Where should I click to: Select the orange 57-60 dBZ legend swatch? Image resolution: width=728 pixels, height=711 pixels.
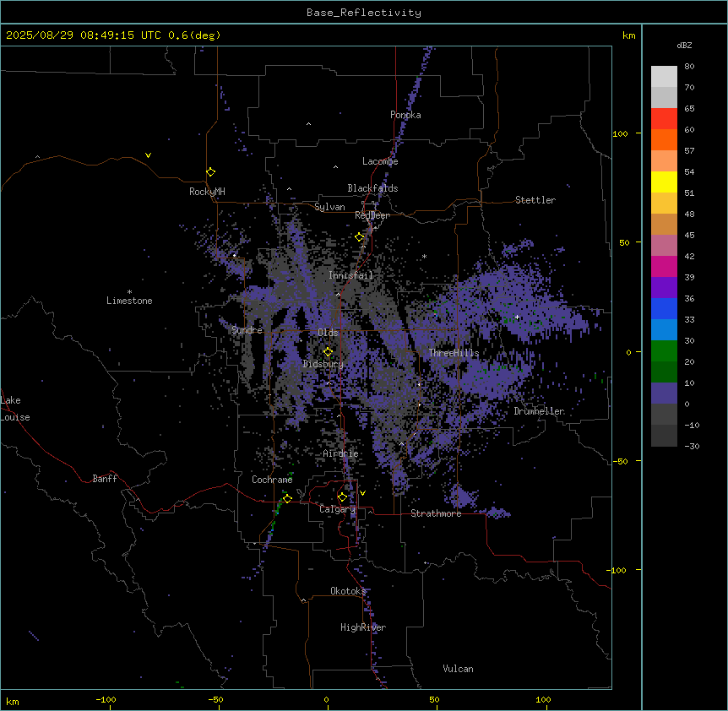click(664, 139)
